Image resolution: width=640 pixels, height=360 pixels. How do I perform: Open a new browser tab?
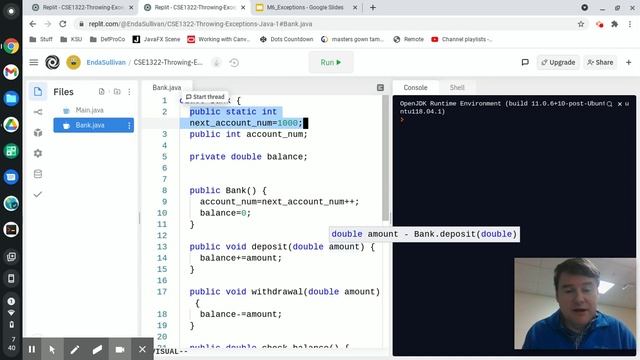coord(373,7)
